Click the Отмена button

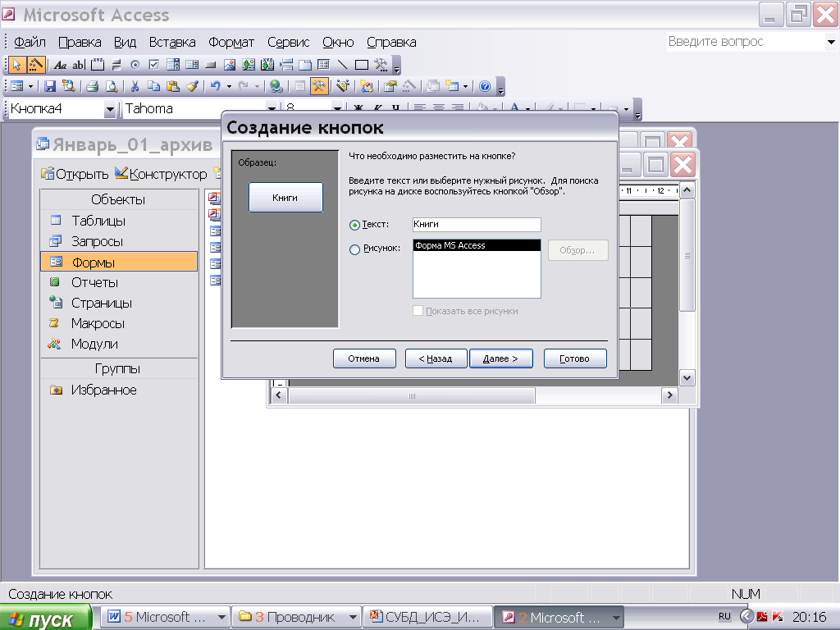pyautogui.click(x=364, y=358)
